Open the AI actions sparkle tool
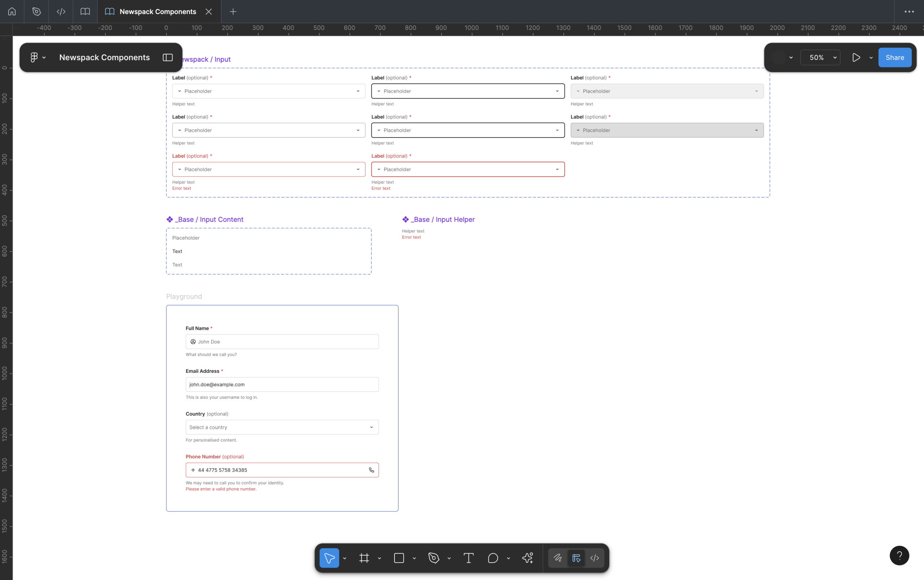Viewport: 924px width, 580px height. 527,558
